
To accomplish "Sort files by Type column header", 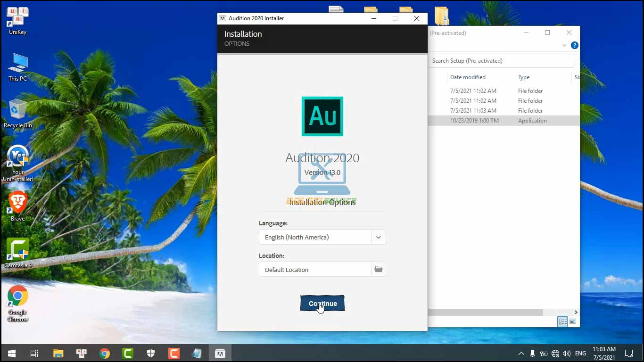I will pyautogui.click(x=524, y=77).
